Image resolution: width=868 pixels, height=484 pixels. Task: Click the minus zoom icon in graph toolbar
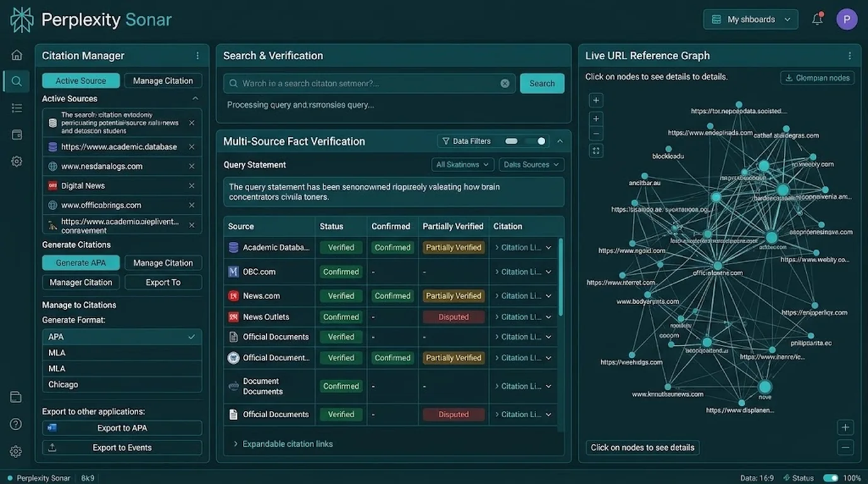(x=596, y=134)
